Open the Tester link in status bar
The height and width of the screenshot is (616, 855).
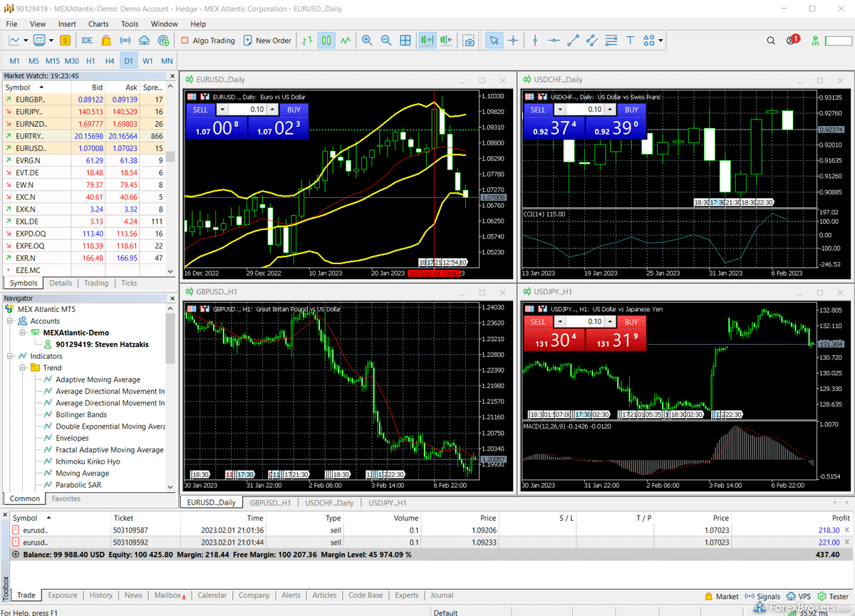(833, 597)
